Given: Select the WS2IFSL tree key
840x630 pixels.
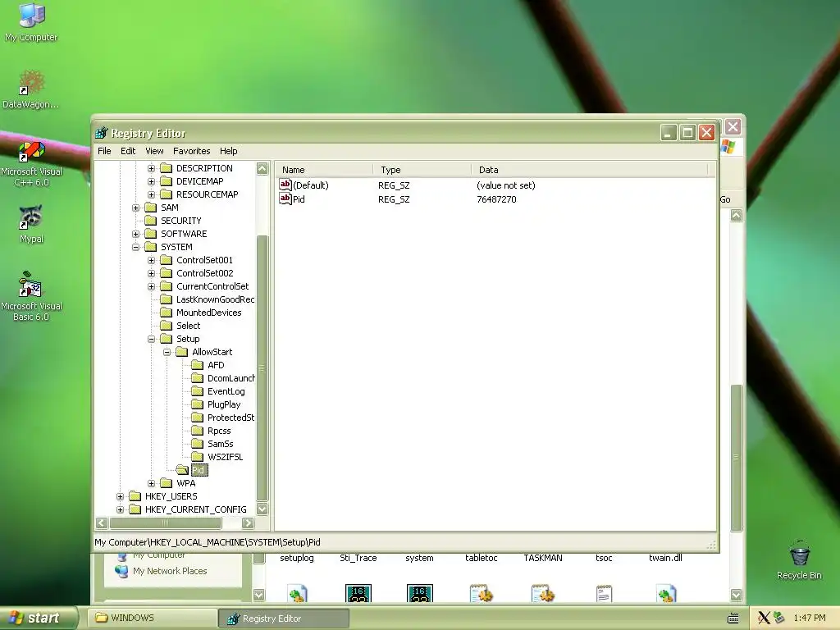Looking at the screenshot, I should pyautogui.click(x=225, y=457).
